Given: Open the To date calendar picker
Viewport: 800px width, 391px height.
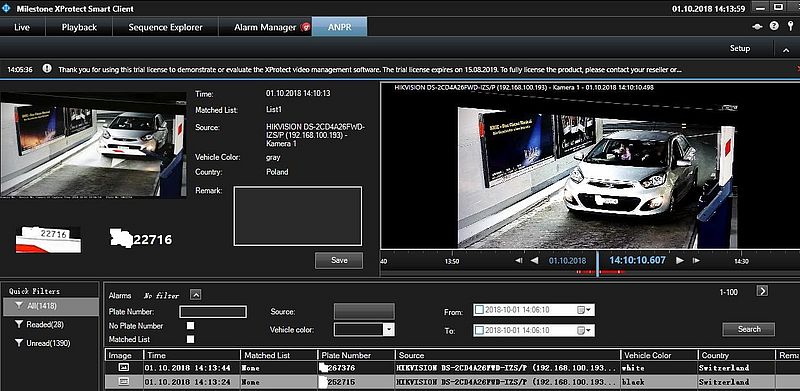Looking at the screenshot, I should tap(584, 330).
